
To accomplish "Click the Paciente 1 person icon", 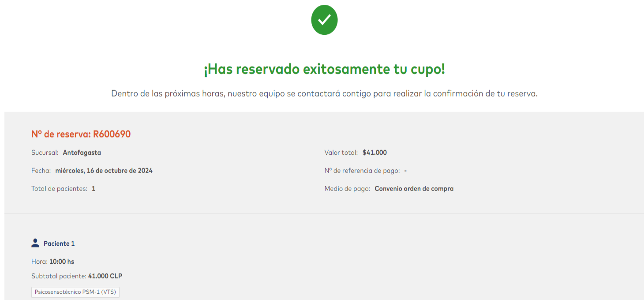I will [35, 243].
